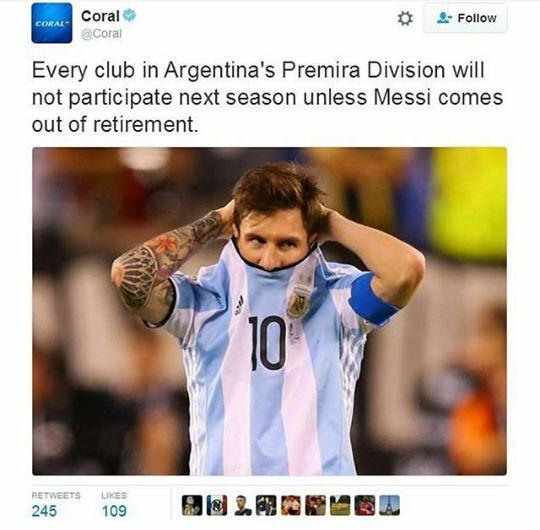Click the Follow button
The height and width of the screenshot is (530, 540).
[465, 18]
